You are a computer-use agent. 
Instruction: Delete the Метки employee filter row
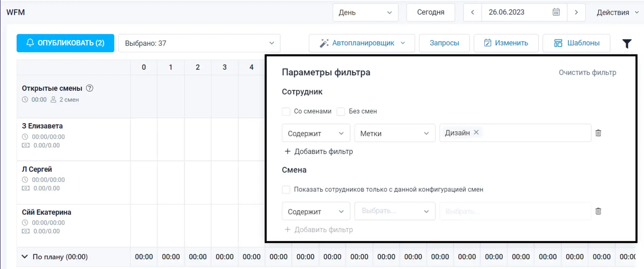pos(598,133)
